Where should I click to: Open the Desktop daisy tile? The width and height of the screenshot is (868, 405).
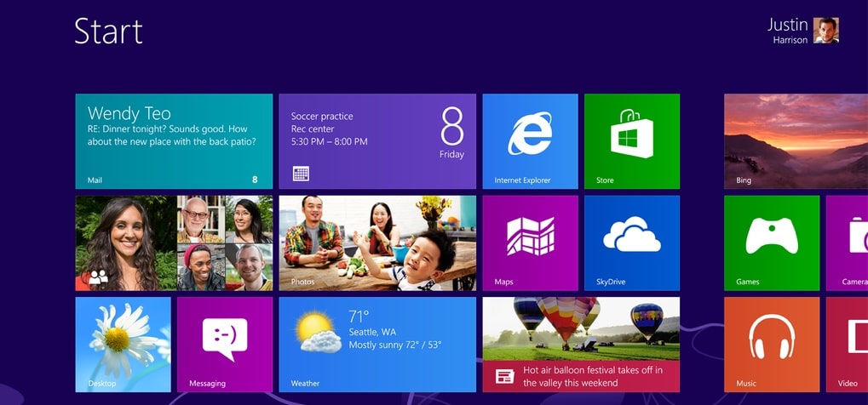click(123, 344)
